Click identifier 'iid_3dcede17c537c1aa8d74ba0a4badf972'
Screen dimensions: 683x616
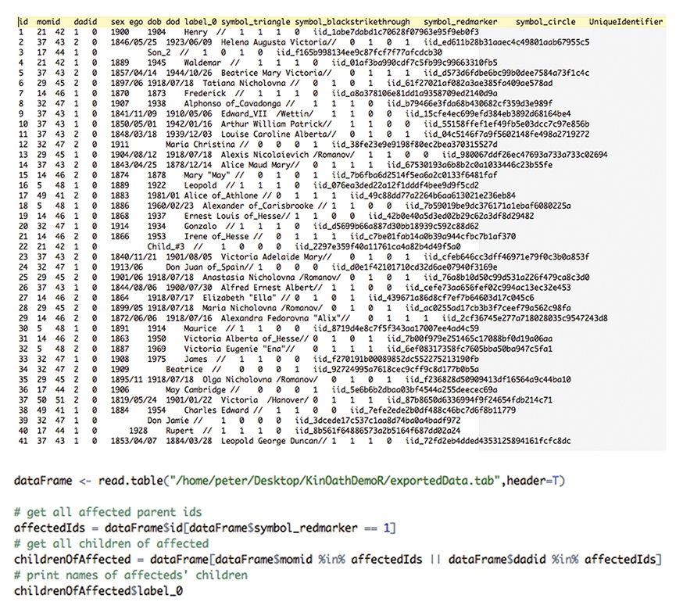(377, 421)
